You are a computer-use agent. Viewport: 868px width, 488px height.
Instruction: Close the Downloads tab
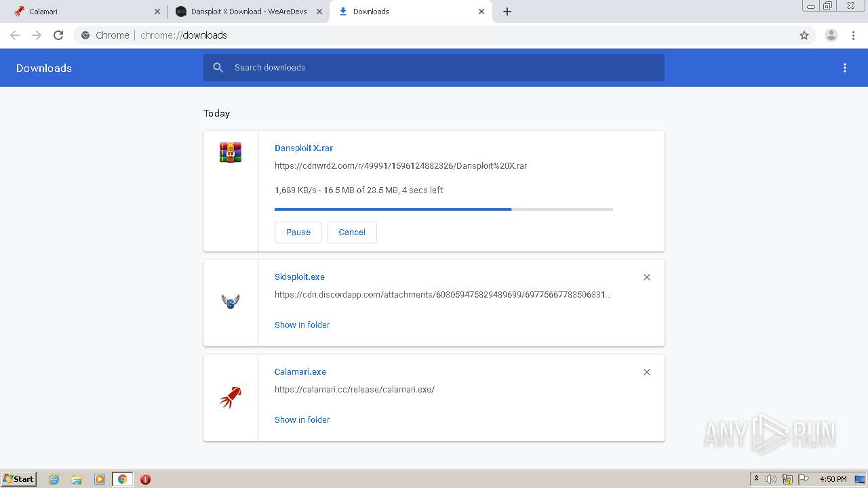coord(481,12)
